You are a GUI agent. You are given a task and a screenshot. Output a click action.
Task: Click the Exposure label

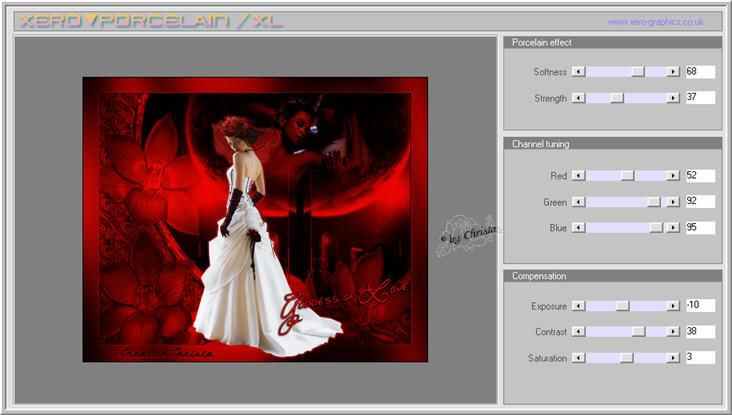tap(549, 306)
